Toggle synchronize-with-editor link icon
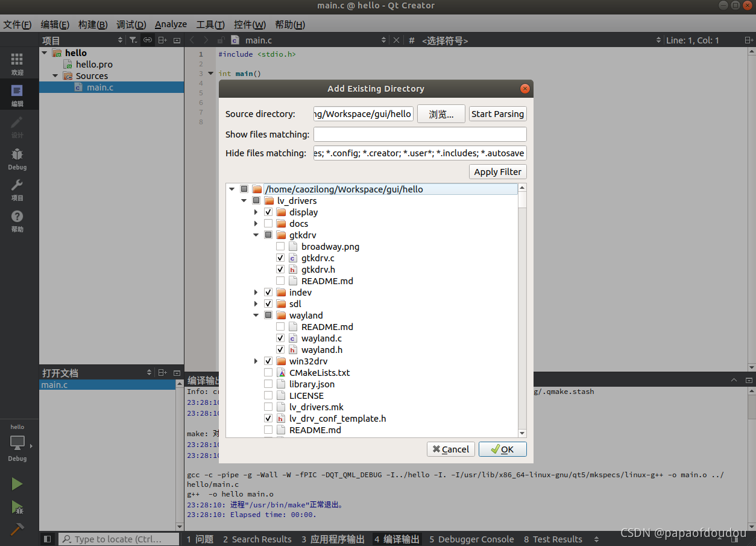Image resolution: width=756 pixels, height=546 pixels. coord(148,40)
